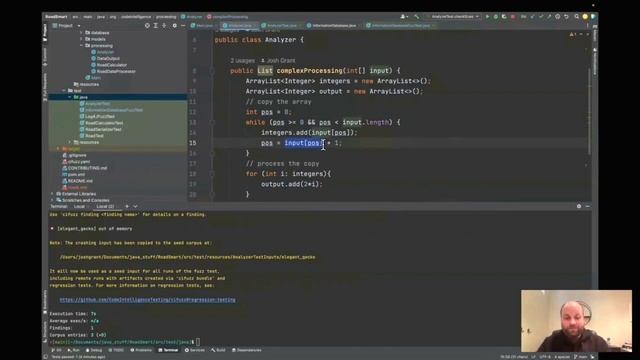Open the Dependencies tool window button
The height and width of the screenshot is (360, 640).
(247, 350)
